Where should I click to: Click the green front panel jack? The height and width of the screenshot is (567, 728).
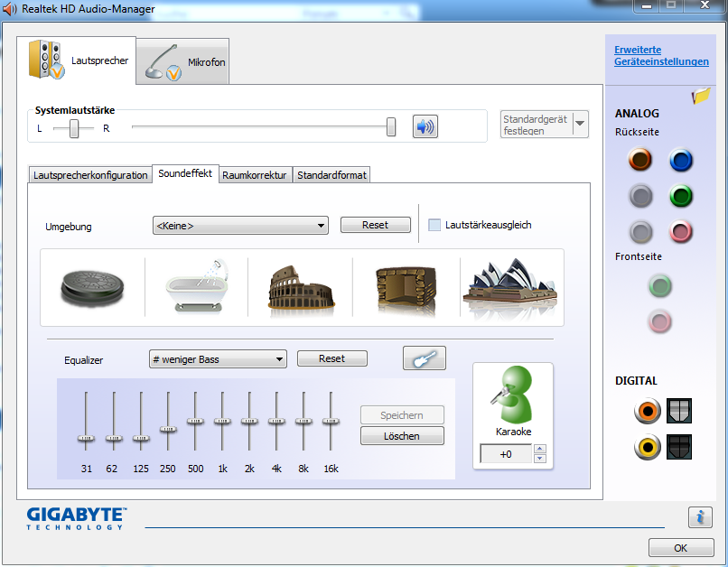pyautogui.click(x=659, y=286)
